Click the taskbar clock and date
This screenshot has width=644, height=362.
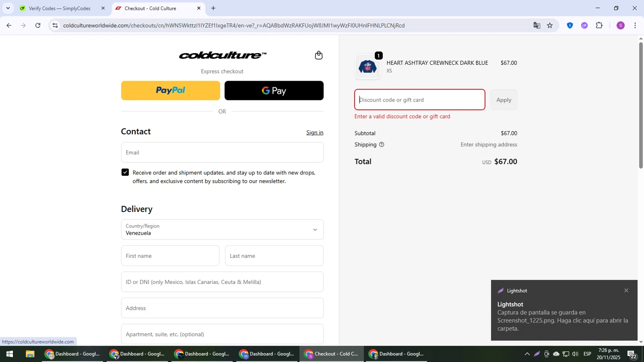(608, 354)
